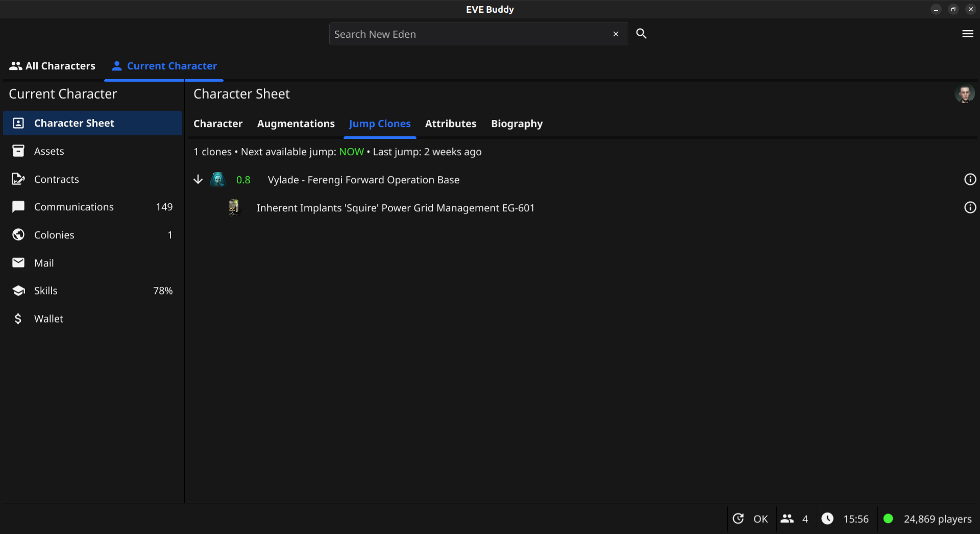Click the Communications chat bubble icon
The height and width of the screenshot is (534, 980).
click(18, 207)
